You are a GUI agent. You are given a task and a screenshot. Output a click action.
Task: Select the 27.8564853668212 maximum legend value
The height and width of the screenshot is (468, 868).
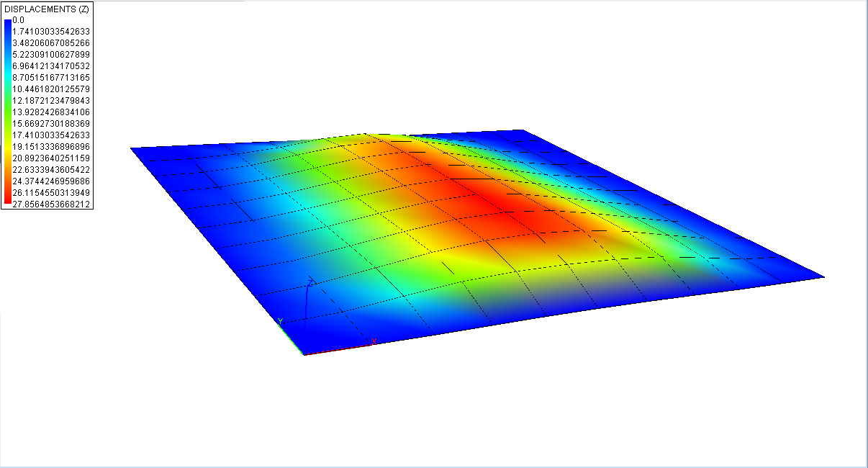[51, 204]
